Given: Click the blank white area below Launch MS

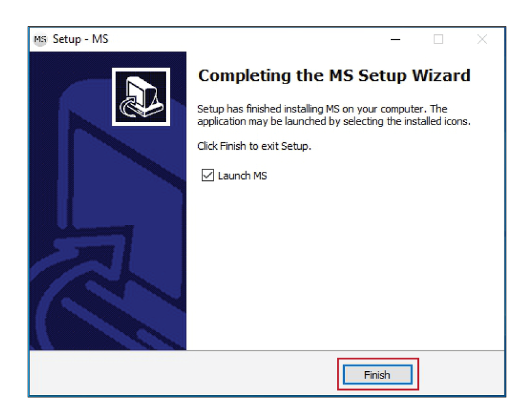Looking at the screenshot, I should click(x=345, y=264).
